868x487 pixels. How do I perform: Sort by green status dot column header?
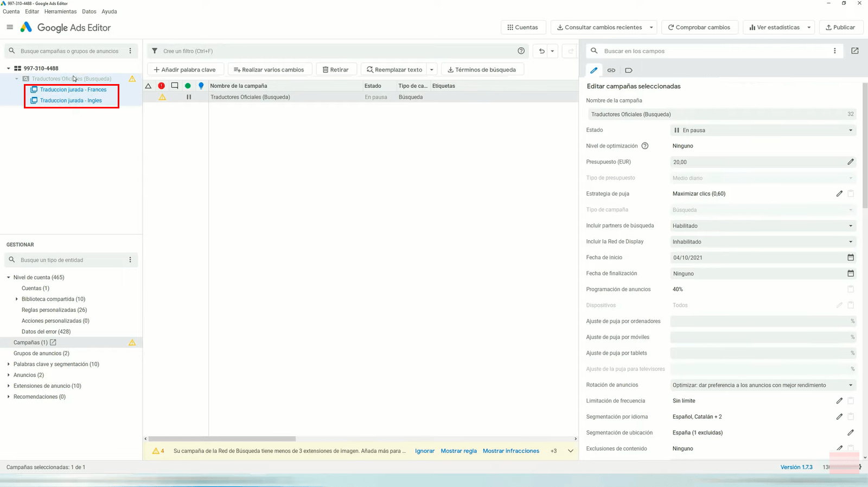[x=188, y=86]
